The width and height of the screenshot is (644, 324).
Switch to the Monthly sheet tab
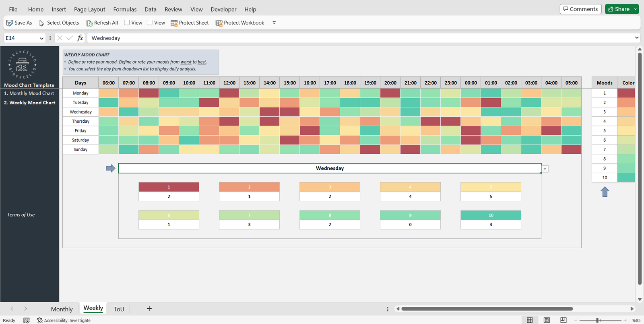point(62,309)
